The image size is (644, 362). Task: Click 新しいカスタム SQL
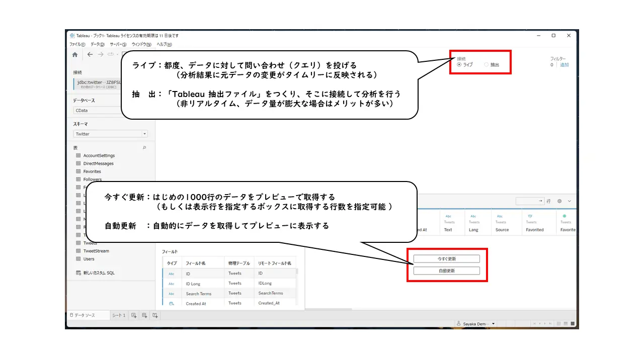(x=99, y=273)
